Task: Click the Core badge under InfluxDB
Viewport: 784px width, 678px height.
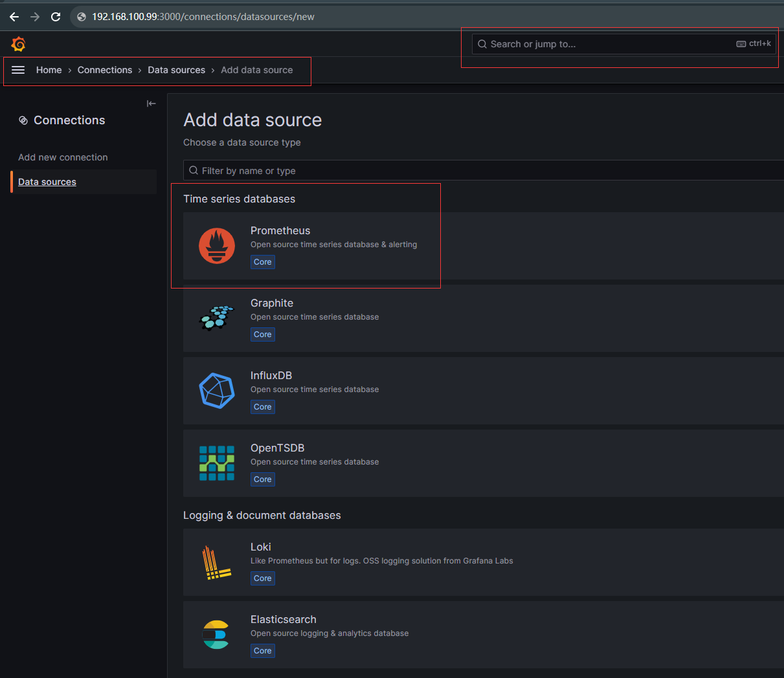Action: pos(263,407)
